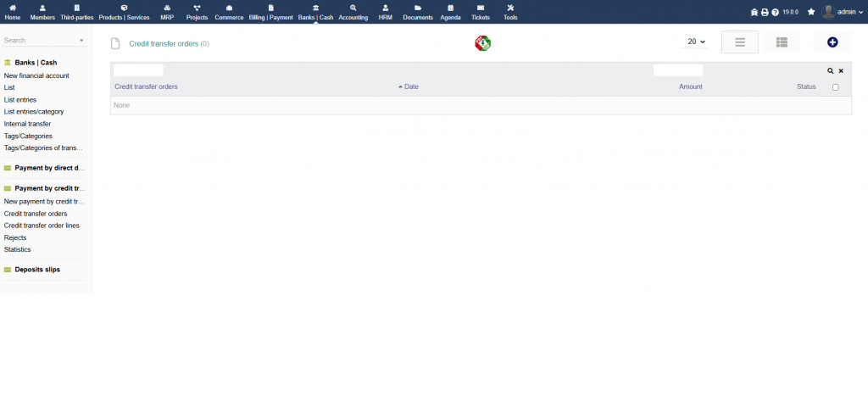
Task: Open the accounts List link
Action: 9,87
